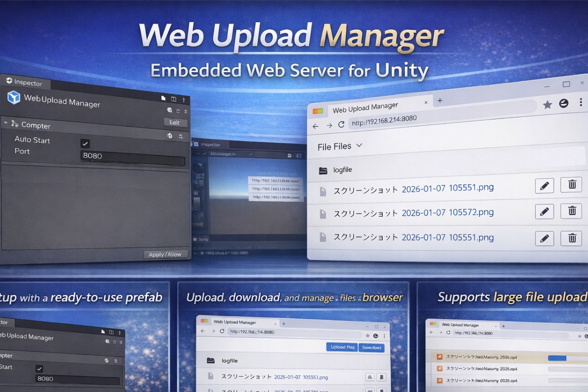588x392 pixels.
Task: Toggle the checkbox above 8080 in the lower-left Inspector
Action: [39, 369]
